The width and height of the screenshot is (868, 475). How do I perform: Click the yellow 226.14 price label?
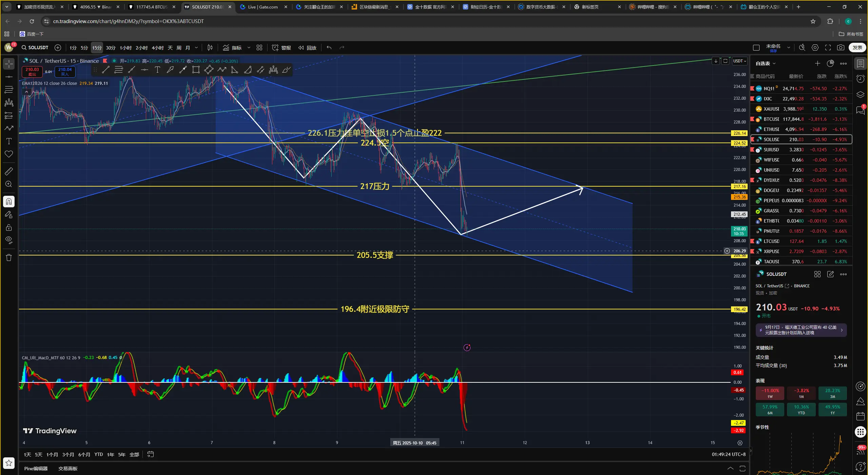pyautogui.click(x=739, y=133)
